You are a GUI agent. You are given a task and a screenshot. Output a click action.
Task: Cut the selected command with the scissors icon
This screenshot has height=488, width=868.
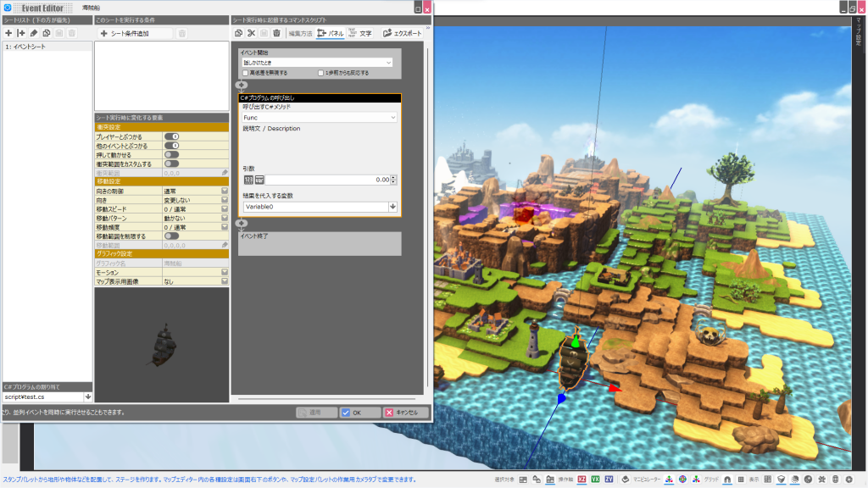point(251,31)
